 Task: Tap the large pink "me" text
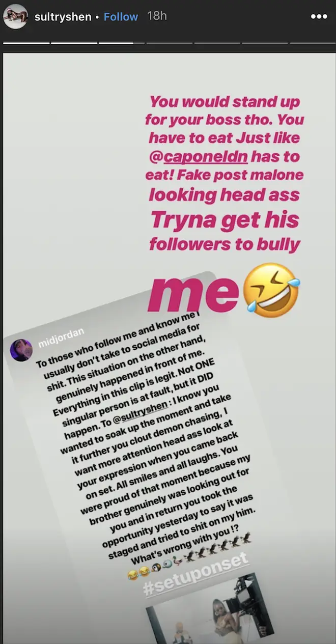(x=192, y=294)
